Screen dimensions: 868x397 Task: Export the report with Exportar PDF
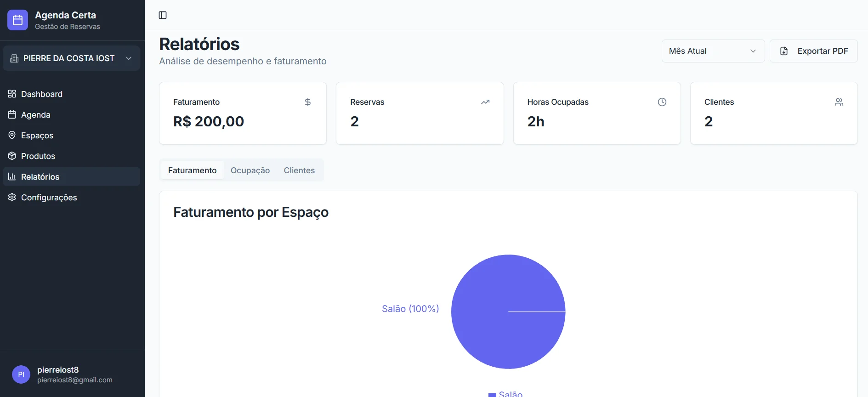pyautogui.click(x=813, y=51)
